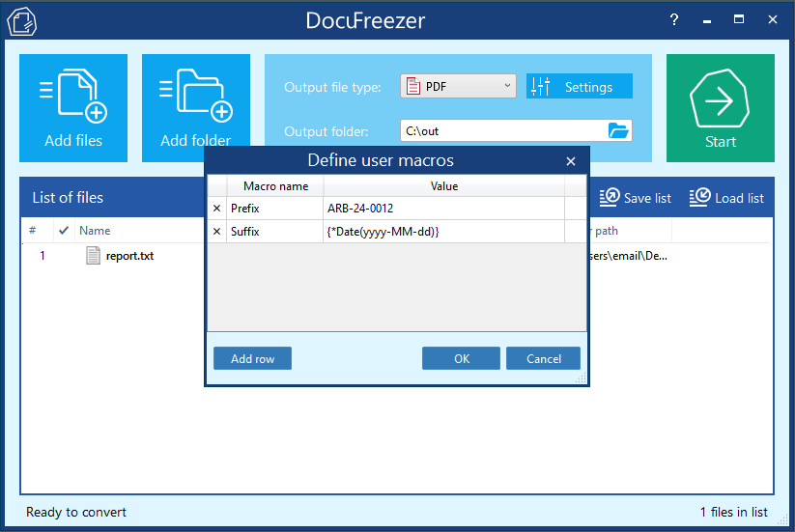Open help via the question mark icon
The height and width of the screenshot is (532, 795).
click(674, 19)
